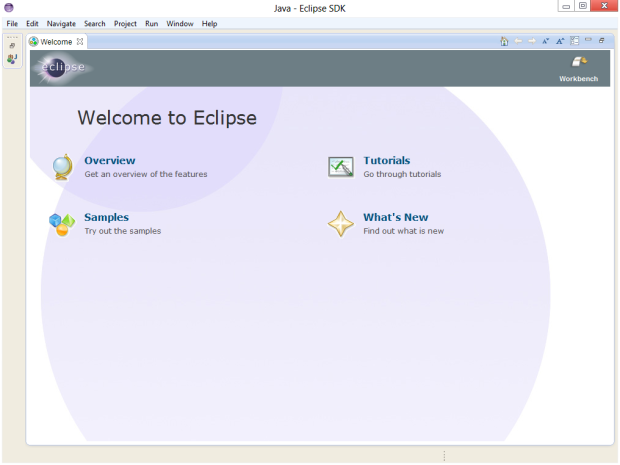Viewport: 620px width, 465px height.
Task: Close the Eclipse SDK window
Action: 604,6
